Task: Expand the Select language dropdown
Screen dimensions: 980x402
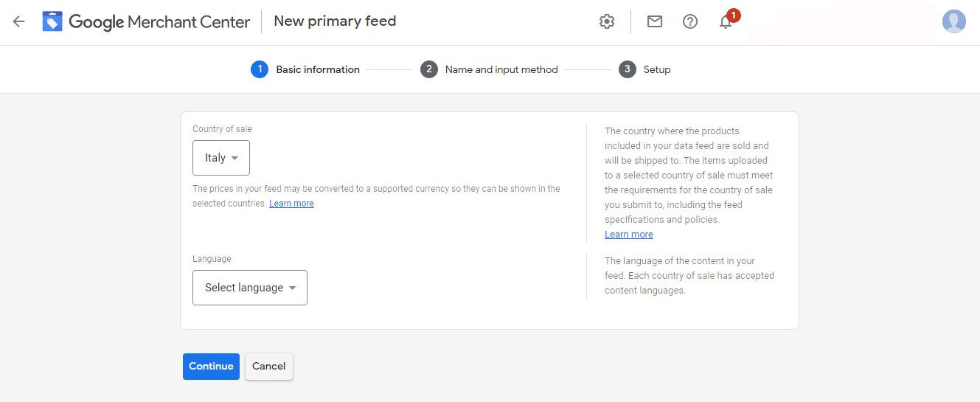Action: (x=250, y=288)
